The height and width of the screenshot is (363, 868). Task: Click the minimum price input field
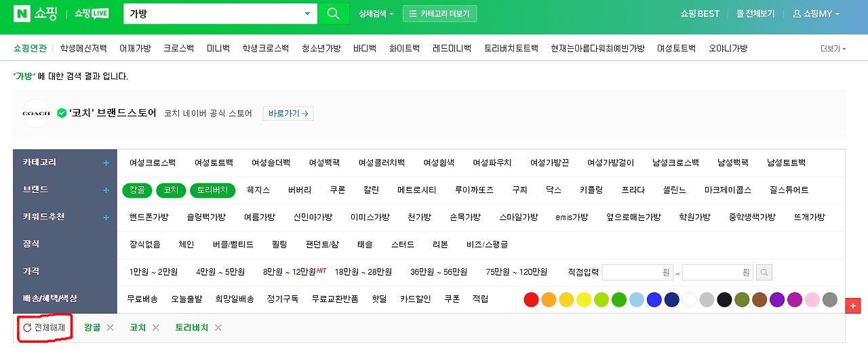[637, 272]
